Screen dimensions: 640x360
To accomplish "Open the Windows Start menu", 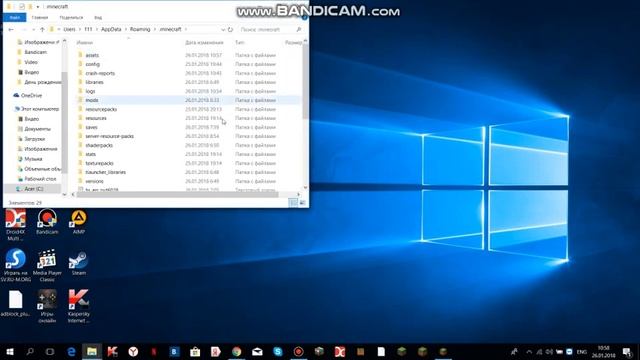I will point(9,351).
